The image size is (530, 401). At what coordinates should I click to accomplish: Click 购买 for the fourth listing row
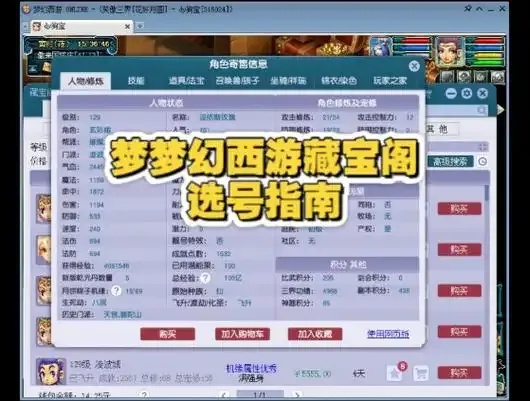459,332
